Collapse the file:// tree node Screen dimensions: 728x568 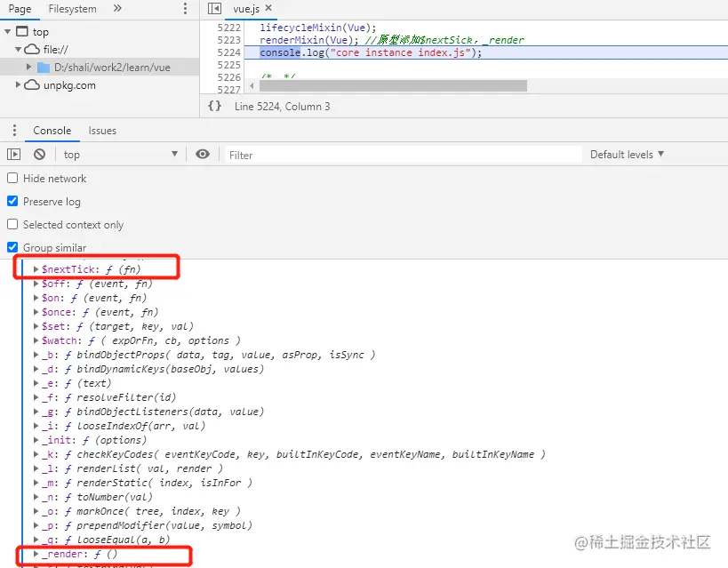[x=18, y=49]
